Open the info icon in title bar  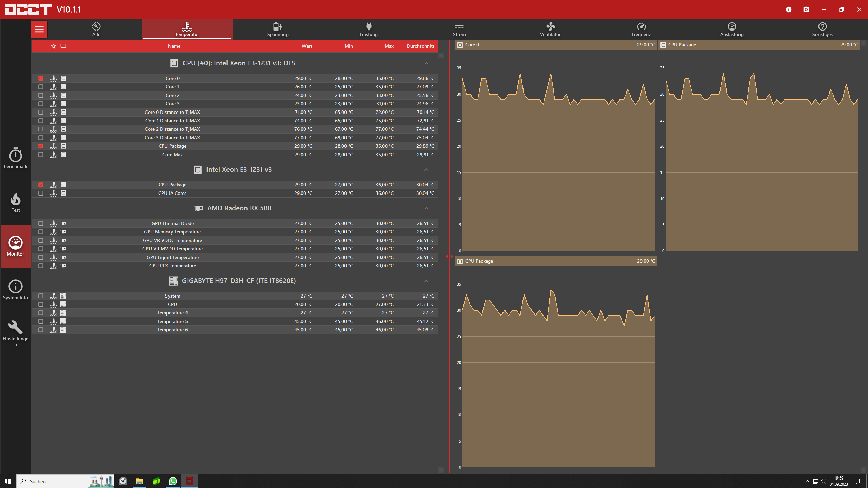[x=789, y=9]
